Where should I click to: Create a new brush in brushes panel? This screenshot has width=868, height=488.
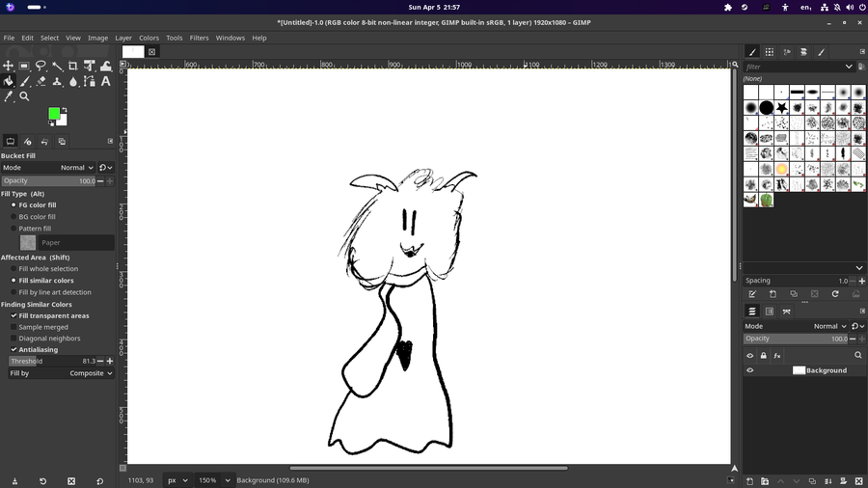(x=773, y=294)
